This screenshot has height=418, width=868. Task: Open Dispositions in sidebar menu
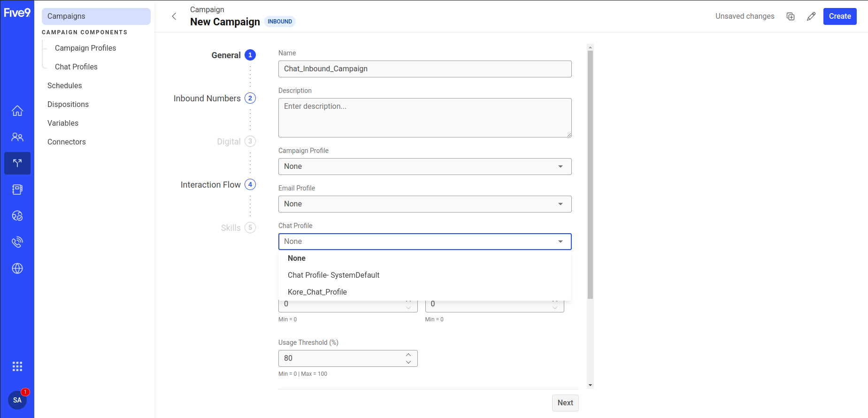[x=68, y=104]
